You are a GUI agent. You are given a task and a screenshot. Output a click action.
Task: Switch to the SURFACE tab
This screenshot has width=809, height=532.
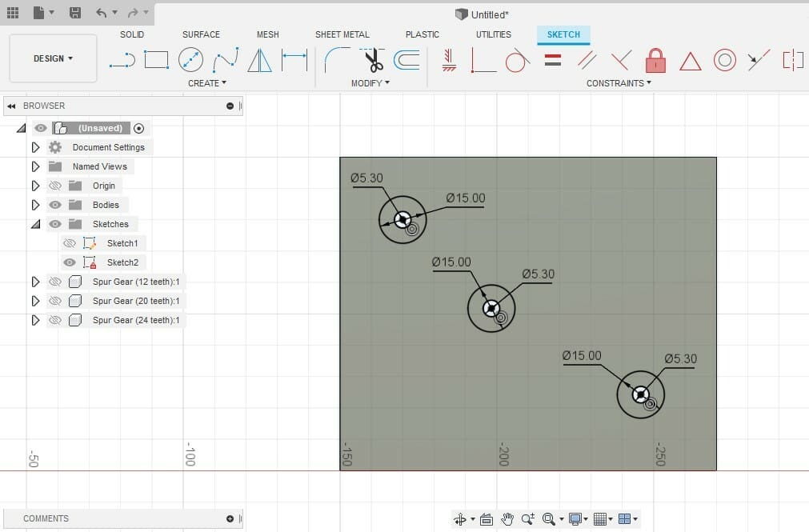tap(201, 34)
